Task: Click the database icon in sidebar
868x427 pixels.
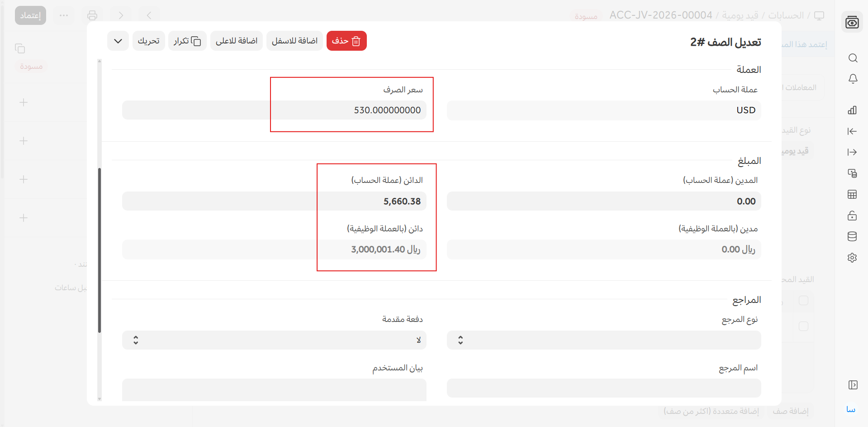Action: point(852,236)
